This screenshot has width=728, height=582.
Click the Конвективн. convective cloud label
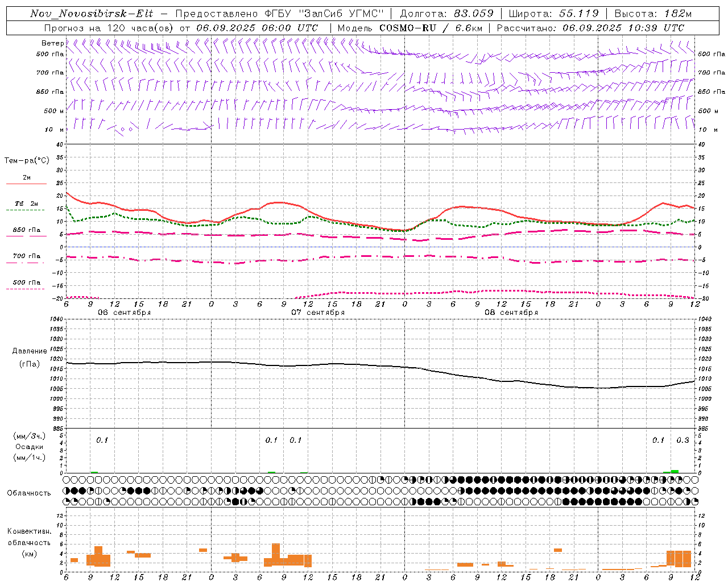tap(29, 531)
